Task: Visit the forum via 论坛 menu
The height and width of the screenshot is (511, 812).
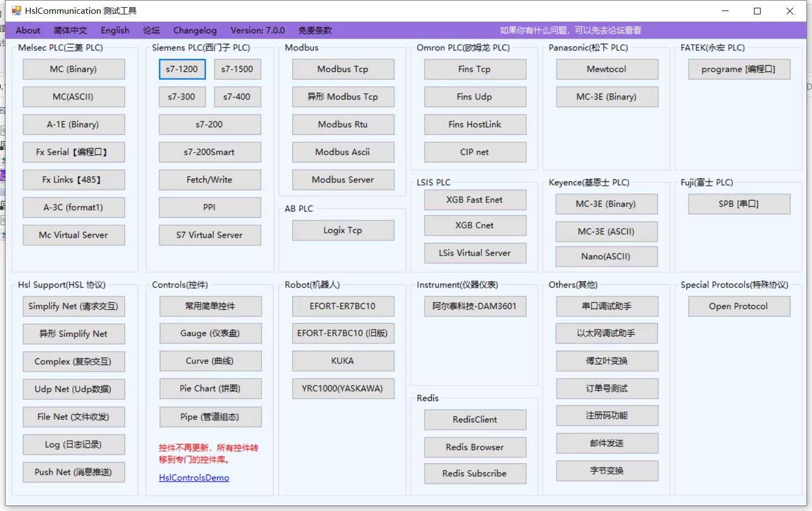Action: coord(151,30)
